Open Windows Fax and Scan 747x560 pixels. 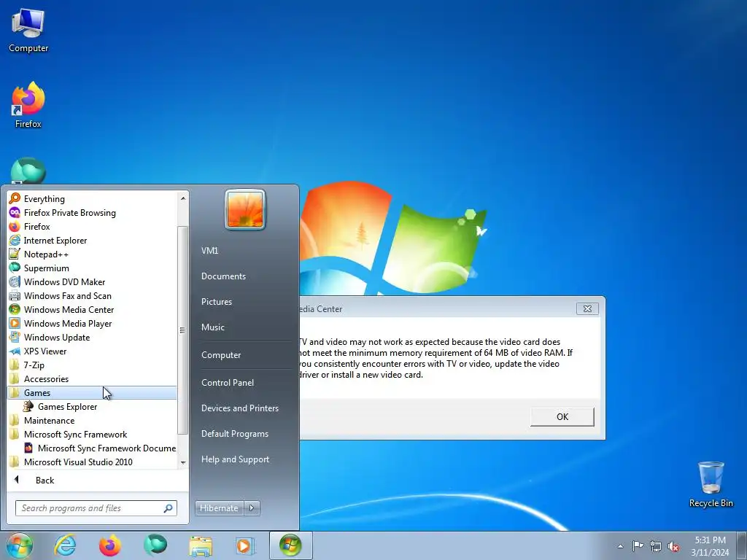point(92,296)
